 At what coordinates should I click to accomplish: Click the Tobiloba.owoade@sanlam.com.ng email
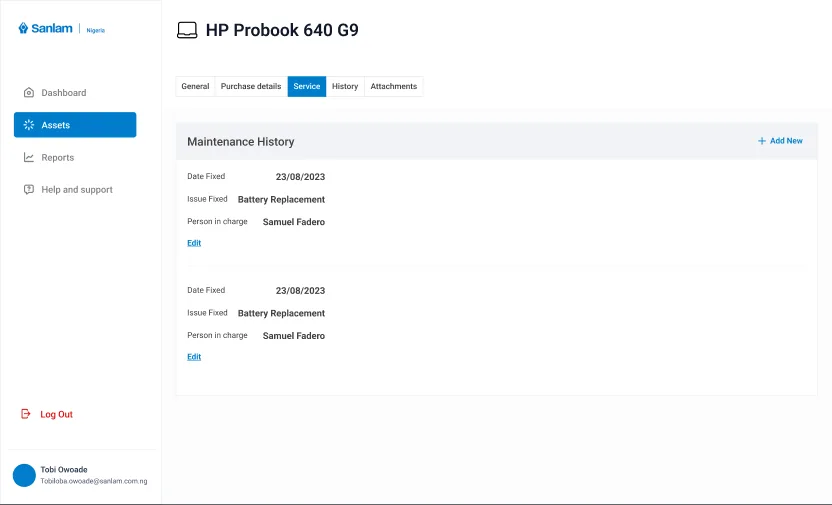(x=94, y=481)
